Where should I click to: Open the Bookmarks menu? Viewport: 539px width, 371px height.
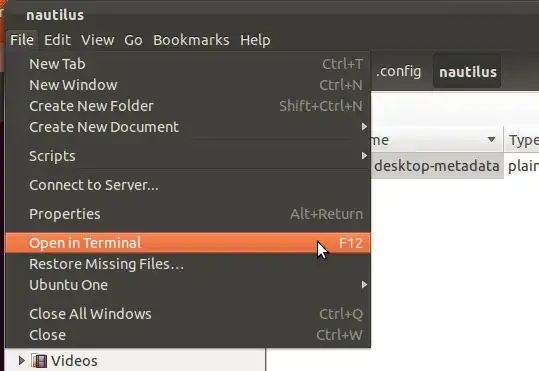tap(191, 40)
